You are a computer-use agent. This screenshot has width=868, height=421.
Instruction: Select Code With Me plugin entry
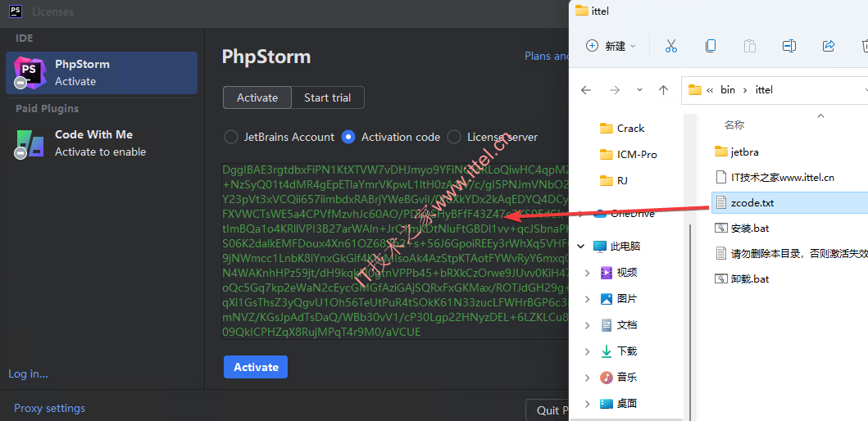(102, 143)
